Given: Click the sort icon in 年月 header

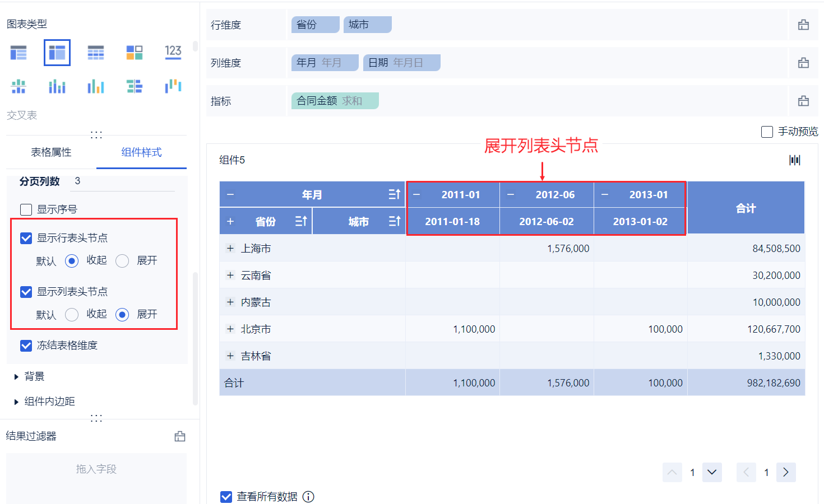Looking at the screenshot, I should [x=395, y=194].
